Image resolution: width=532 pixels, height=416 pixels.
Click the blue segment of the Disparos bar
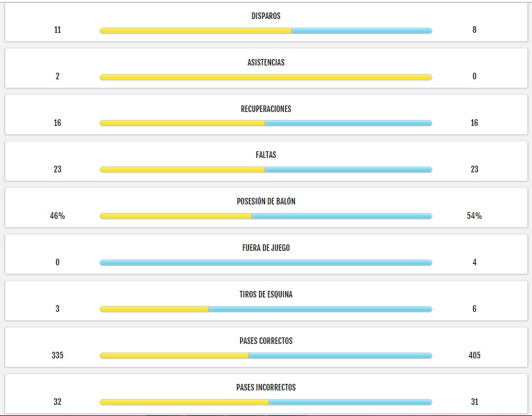coord(363,31)
